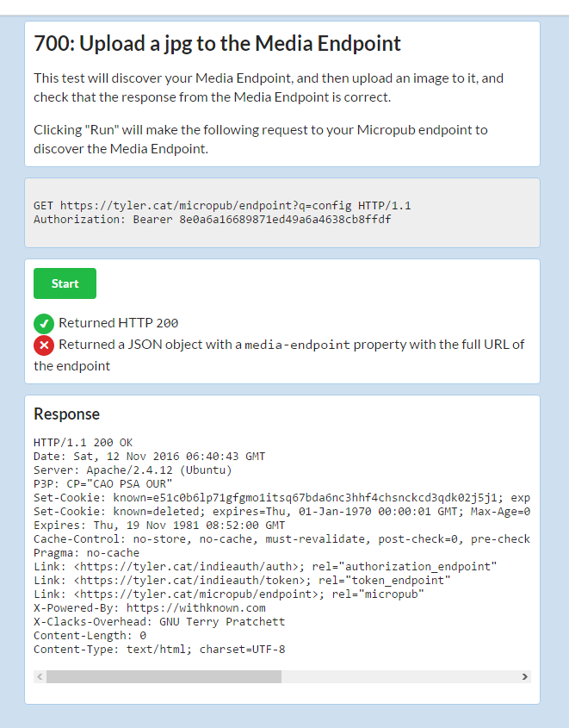Click the scrollbar right arrow

point(524,676)
